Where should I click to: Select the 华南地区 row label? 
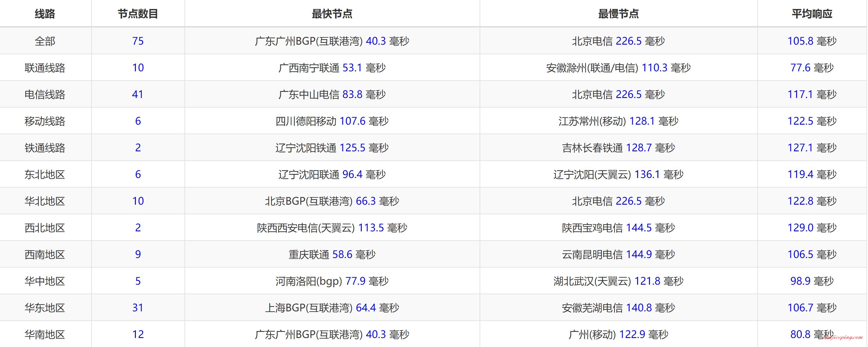45,334
